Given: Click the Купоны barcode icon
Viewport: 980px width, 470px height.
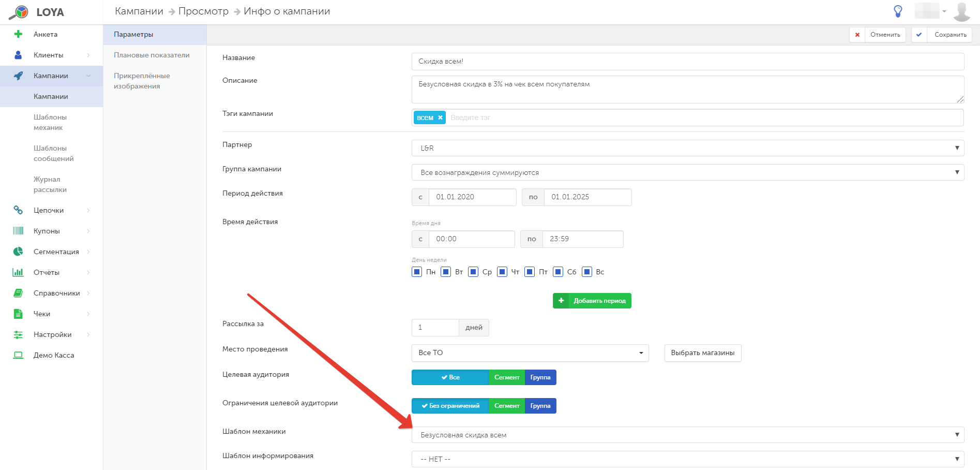Looking at the screenshot, I should [18, 231].
